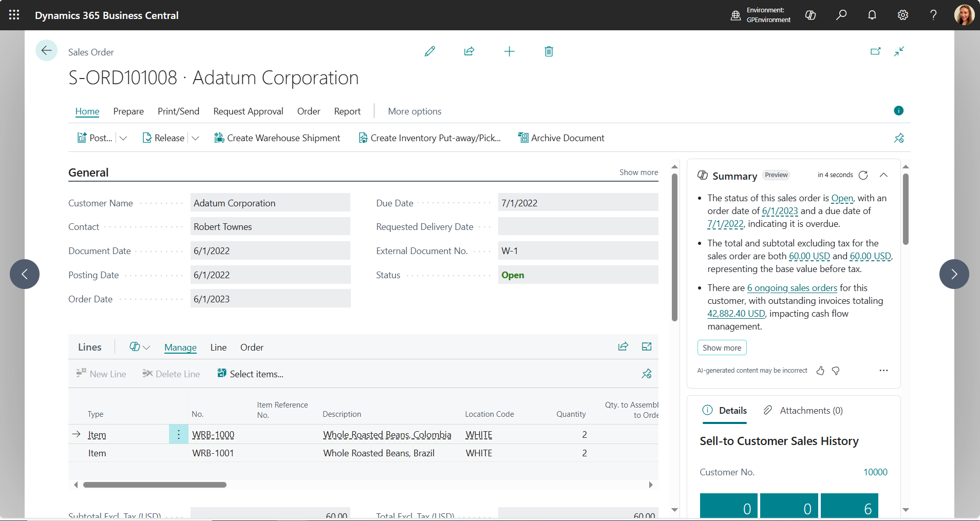Give thumbs down on the summary
The width and height of the screenshot is (980, 521).
click(x=836, y=371)
